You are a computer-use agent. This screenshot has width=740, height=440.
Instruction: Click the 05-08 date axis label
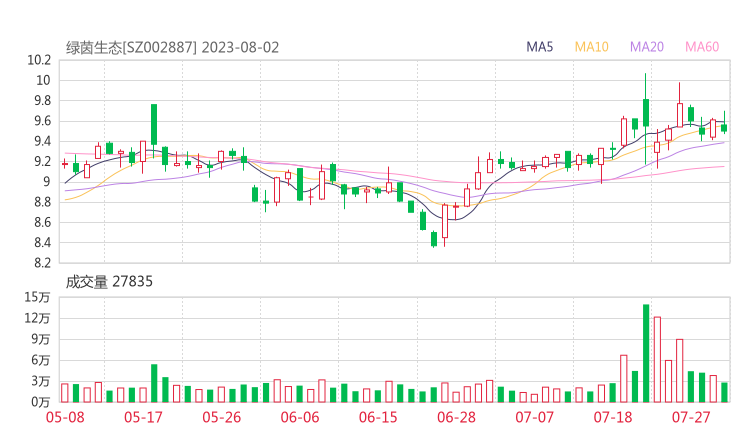click(x=65, y=417)
